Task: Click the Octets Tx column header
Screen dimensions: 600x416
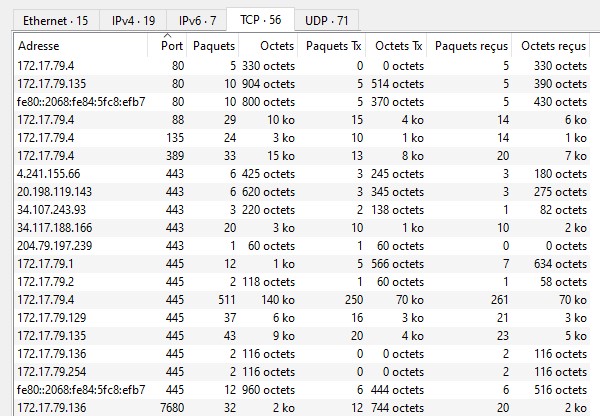Action: (398, 46)
